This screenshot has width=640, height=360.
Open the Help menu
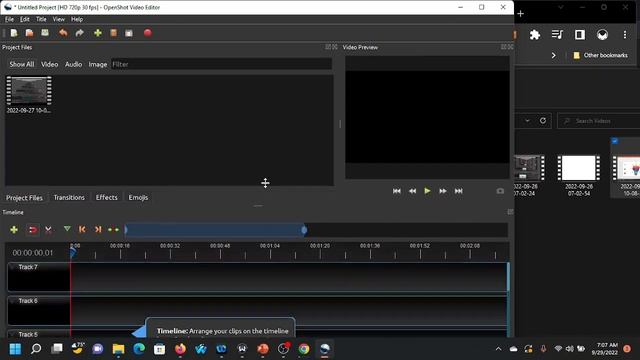pyautogui.click(x=77, y=19)
